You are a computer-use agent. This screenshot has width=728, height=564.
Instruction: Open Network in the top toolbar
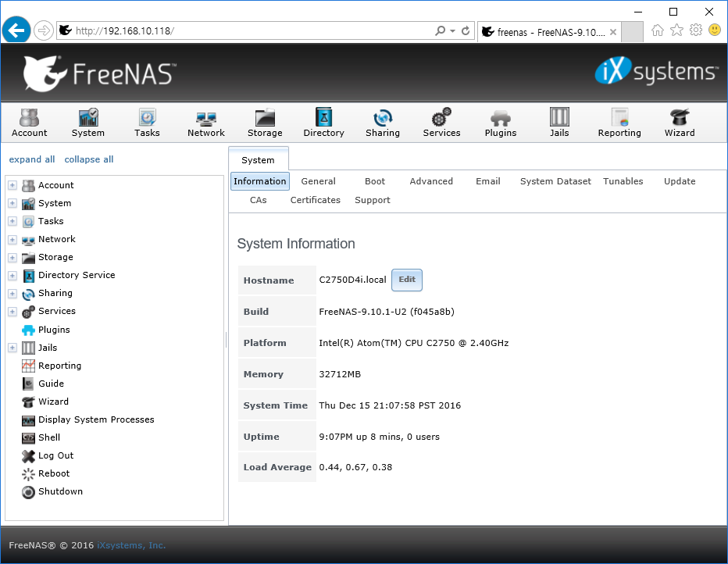pyautogui.click(x=205, y=123)
